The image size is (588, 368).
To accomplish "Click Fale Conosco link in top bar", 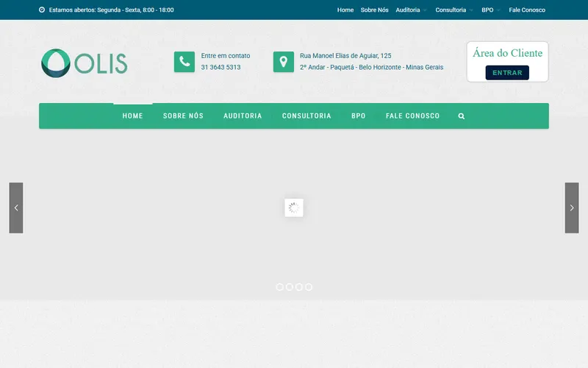I will 527,10.
